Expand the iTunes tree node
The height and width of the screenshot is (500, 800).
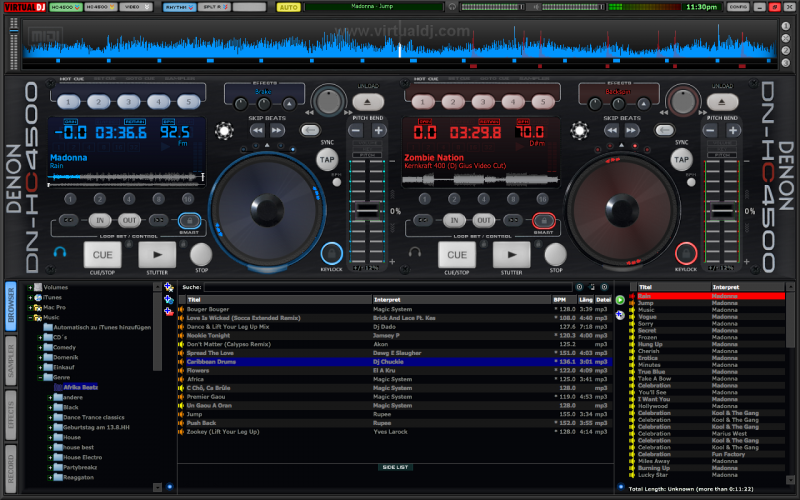30,297
